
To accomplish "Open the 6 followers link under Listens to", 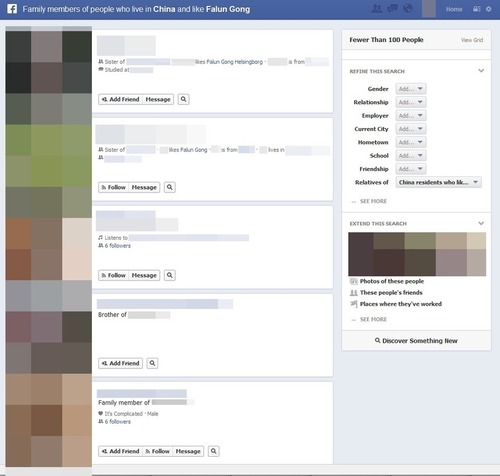I will (x=117, y=246).
